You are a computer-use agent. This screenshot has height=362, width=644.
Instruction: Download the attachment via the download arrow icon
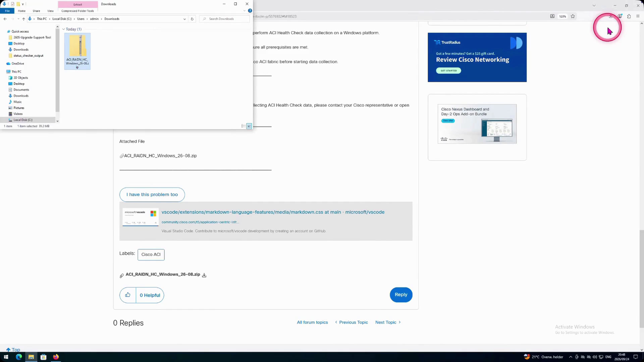(x=204, y=275)
